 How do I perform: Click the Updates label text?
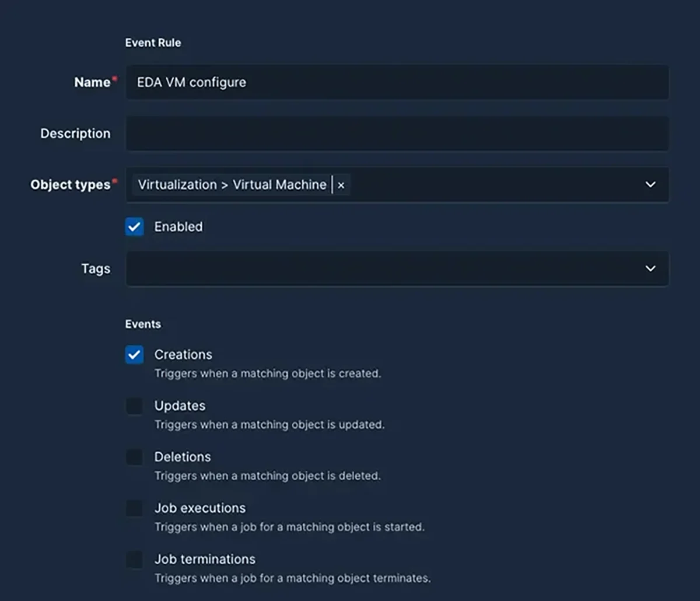point(180,406)
